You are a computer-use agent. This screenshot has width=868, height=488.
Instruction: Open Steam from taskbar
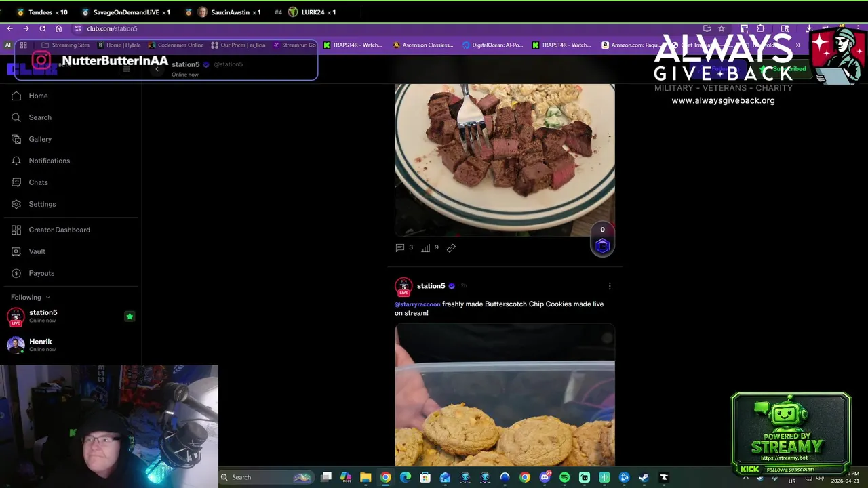click(644, 477)
